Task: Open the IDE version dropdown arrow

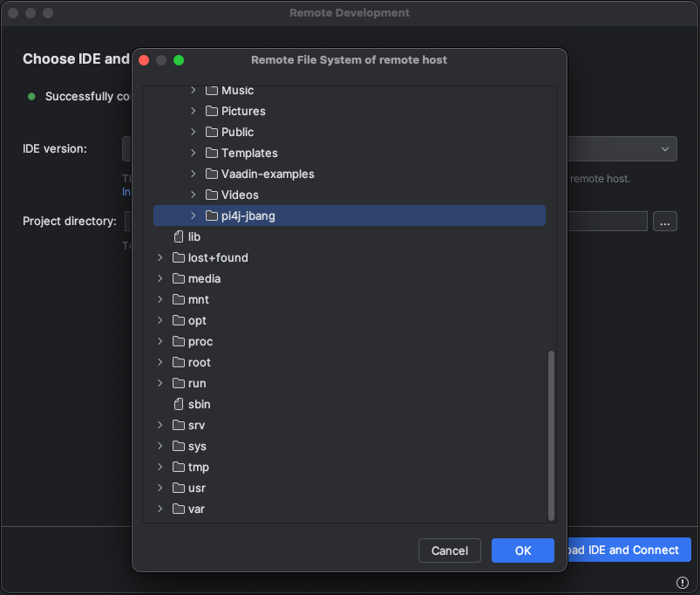Action: [x=665, y=149]
